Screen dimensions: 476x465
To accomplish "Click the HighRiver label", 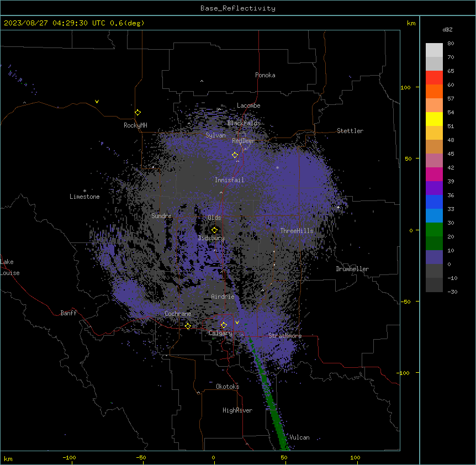I will click(237, 410).
